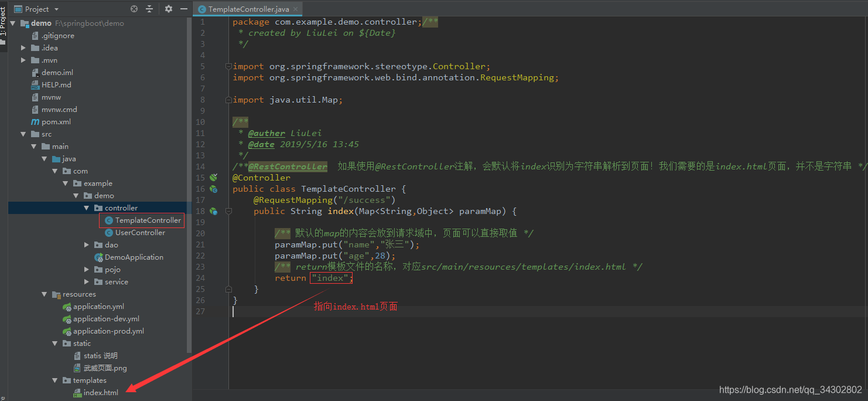Click the locate-current-file crosshair icon

pos(134,9)
